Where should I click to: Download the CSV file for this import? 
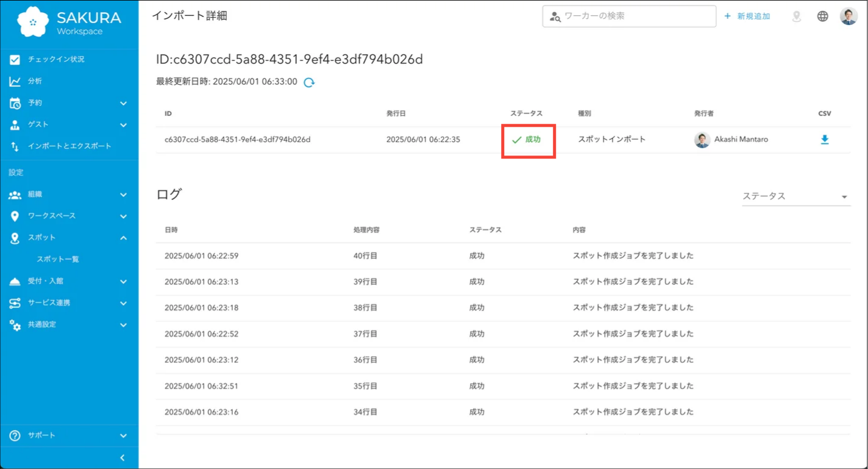pos(824,140)
